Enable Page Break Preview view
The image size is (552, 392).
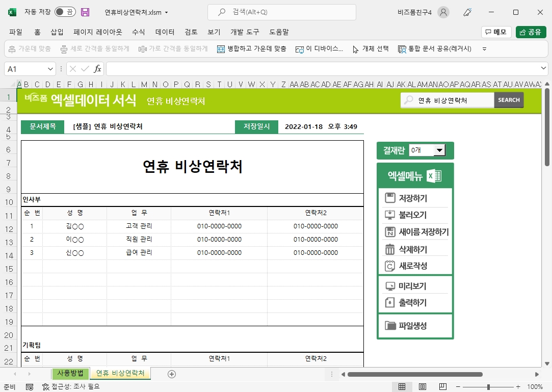pyautogui.click(x=442, y=387)
